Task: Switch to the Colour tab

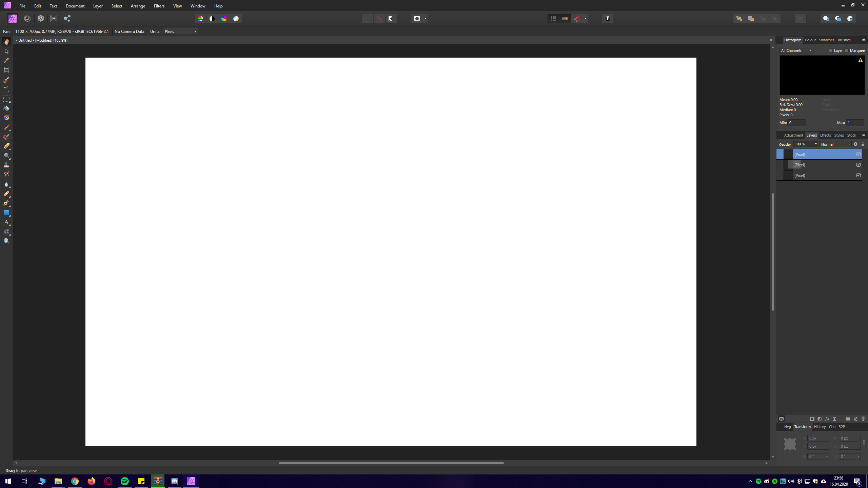Action: (x=810, y=40)
